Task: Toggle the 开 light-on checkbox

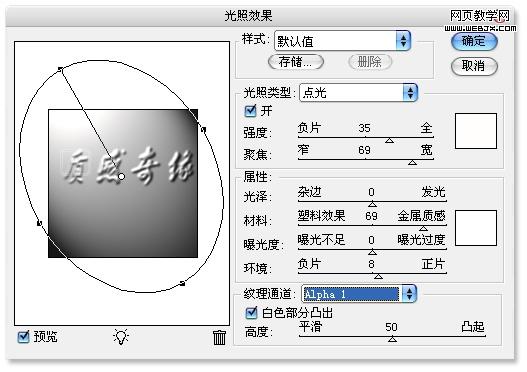Action: (250, 111)
